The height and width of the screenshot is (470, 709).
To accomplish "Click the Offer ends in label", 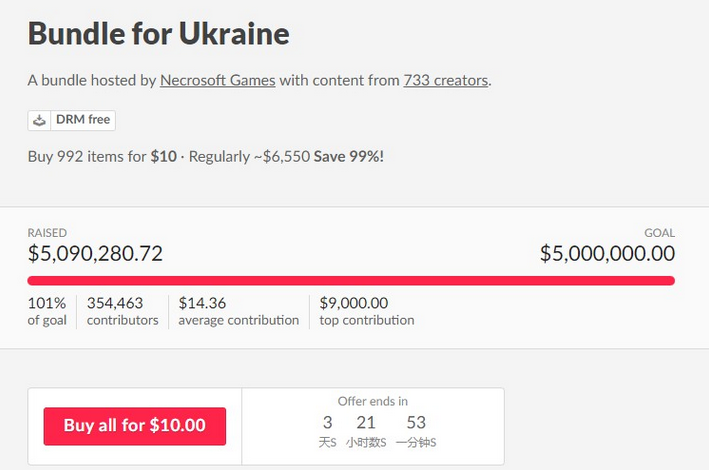I will 373,401.
